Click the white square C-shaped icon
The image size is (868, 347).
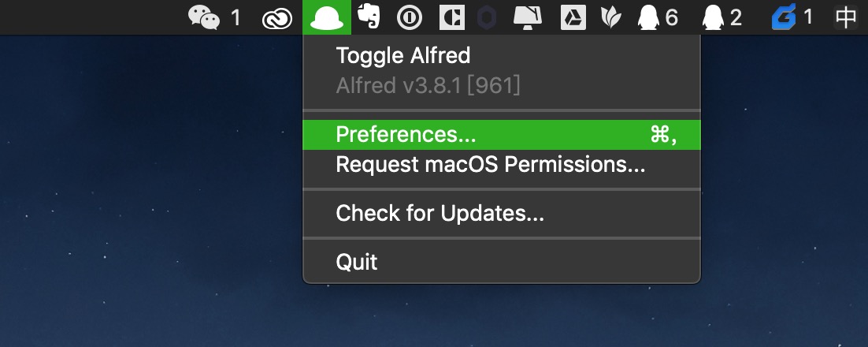coord(451,17)
